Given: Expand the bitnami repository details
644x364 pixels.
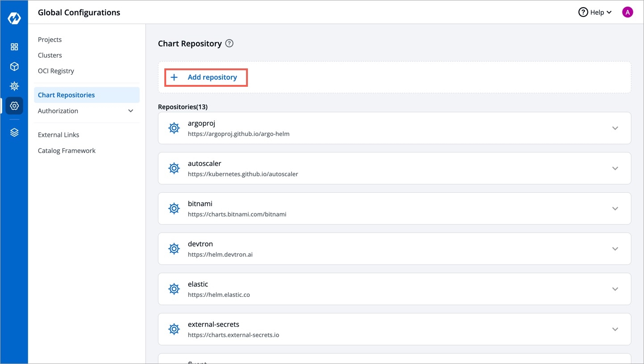Looking at the screenshot, I should (x=615, y=209).
